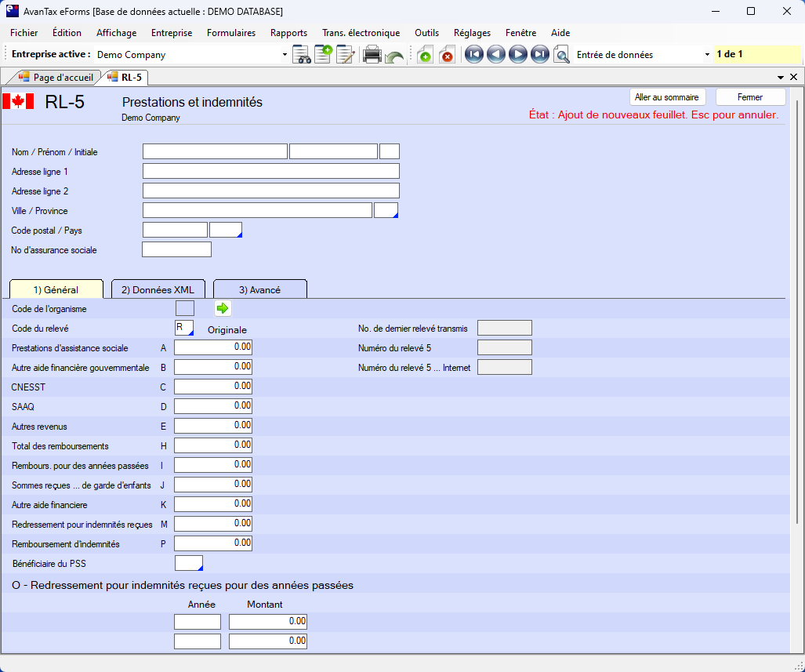Screen dimensions: 805x672
Task: Click the Aller au sommaire button
Action: pyautogui.click(x=667, y=97)
